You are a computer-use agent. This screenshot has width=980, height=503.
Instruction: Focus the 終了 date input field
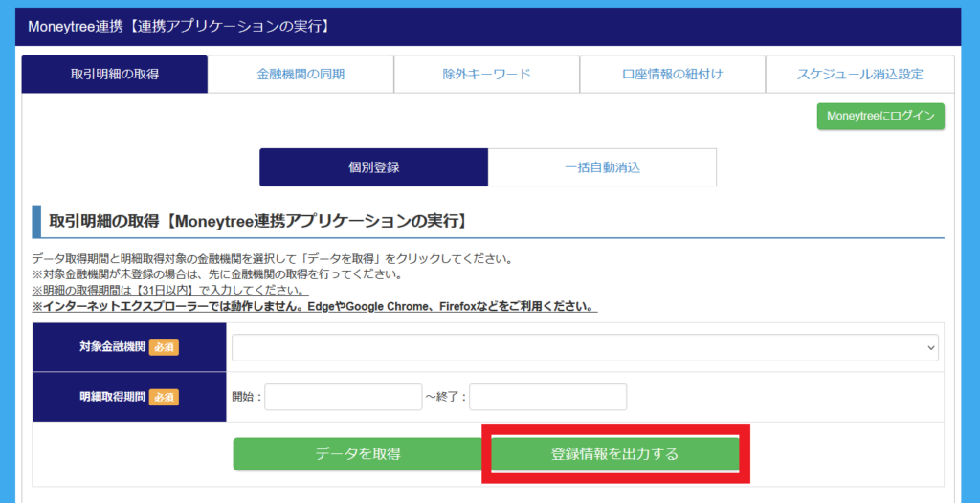548,397
